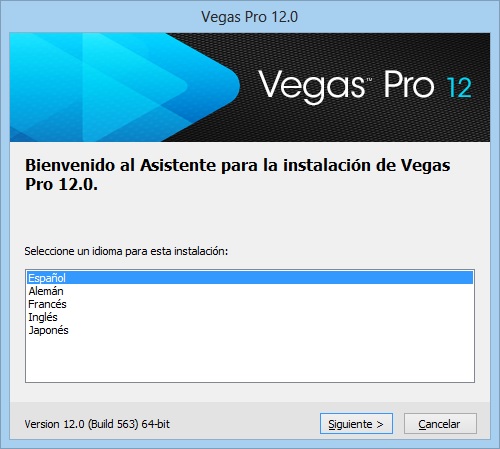
Task: Click the Version 12.0 Build 563 text
Action: coord(81,424)
